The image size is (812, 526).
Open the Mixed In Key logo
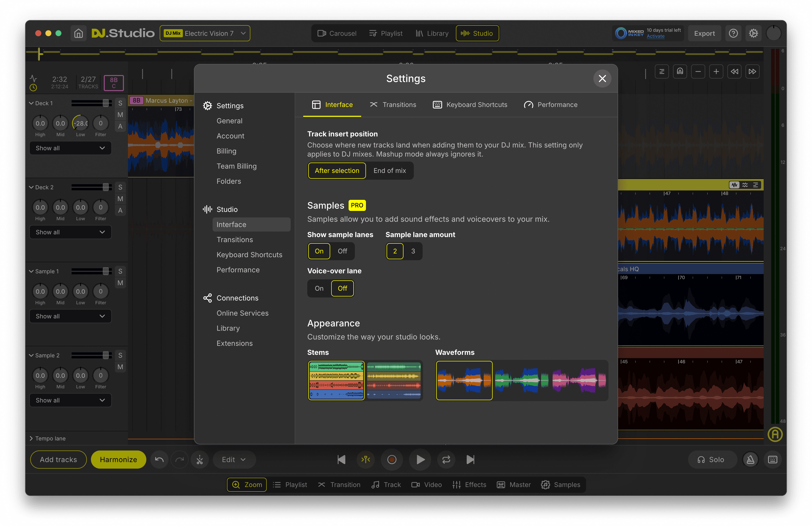(x=629, y=33)
